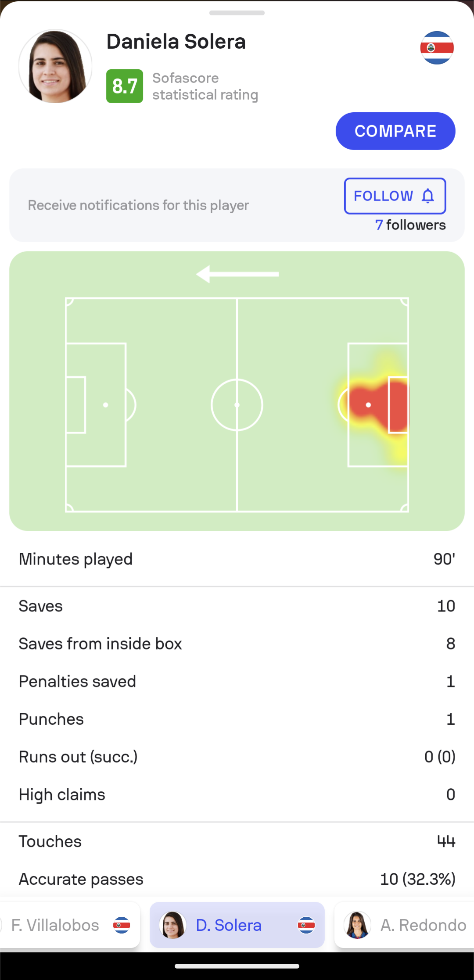474x980 pixels.
Task: Click the COMPARE button
Action: [395, 131]
